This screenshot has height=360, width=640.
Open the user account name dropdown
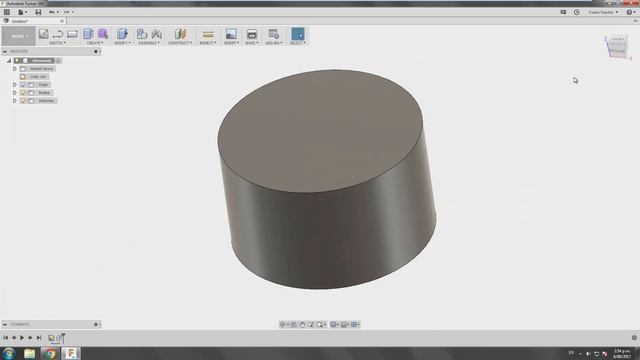point(602,12)
